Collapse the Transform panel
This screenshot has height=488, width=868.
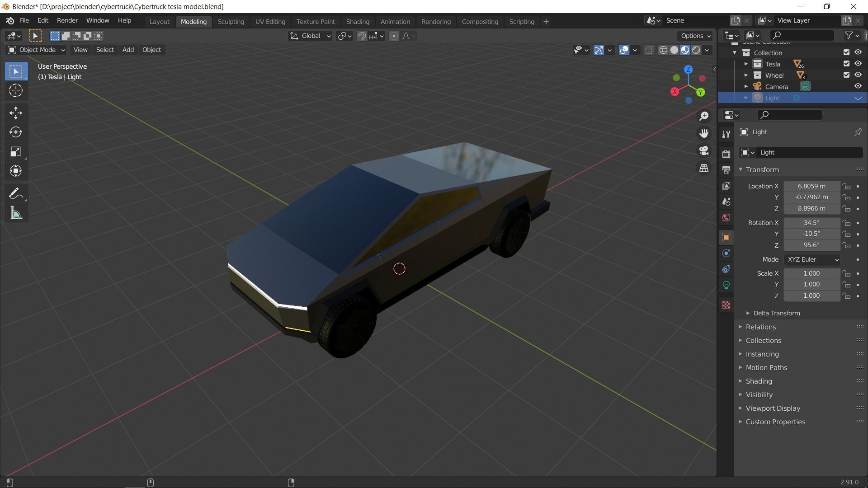[x=762, y=169]
